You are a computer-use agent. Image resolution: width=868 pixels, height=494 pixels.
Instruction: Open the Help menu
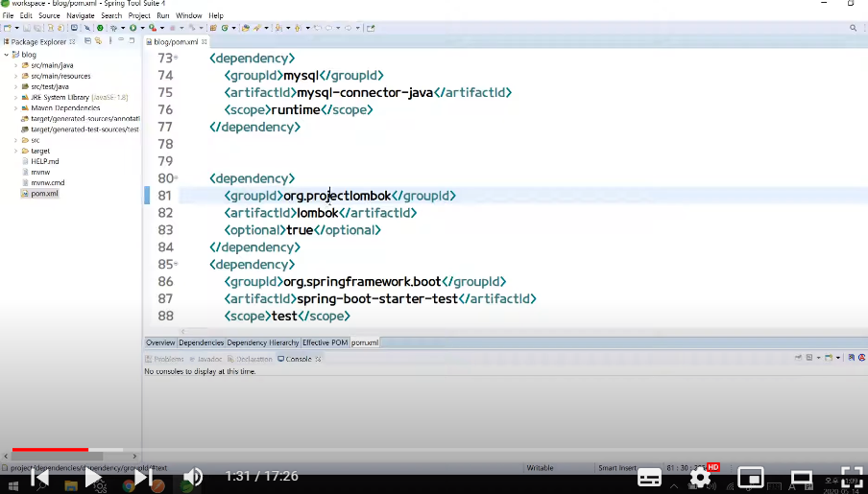(216, 15)
